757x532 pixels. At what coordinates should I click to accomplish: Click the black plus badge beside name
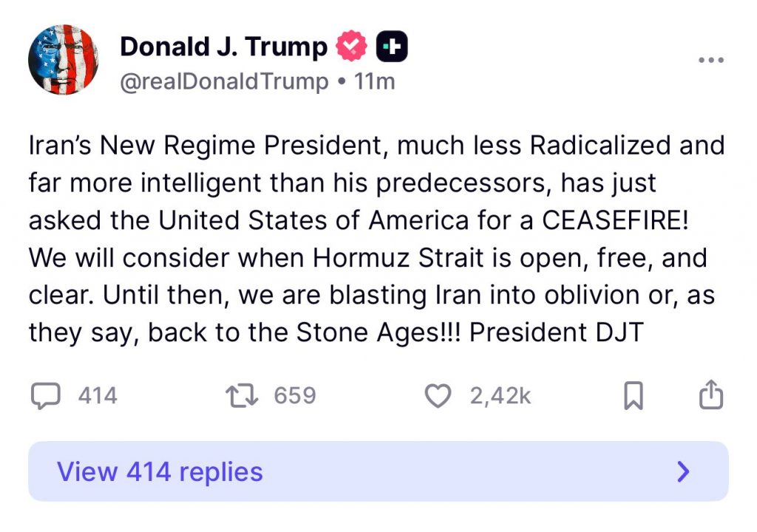point(392,47)
